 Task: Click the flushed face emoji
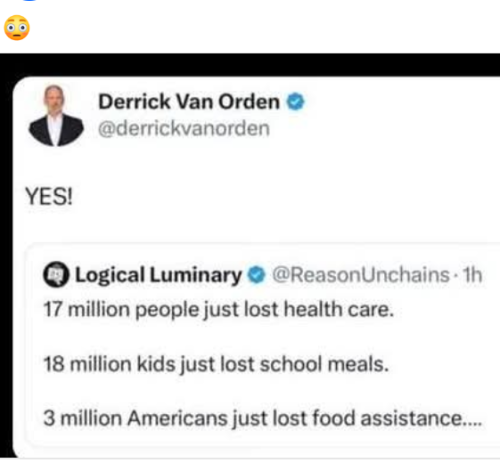point(17,28)
